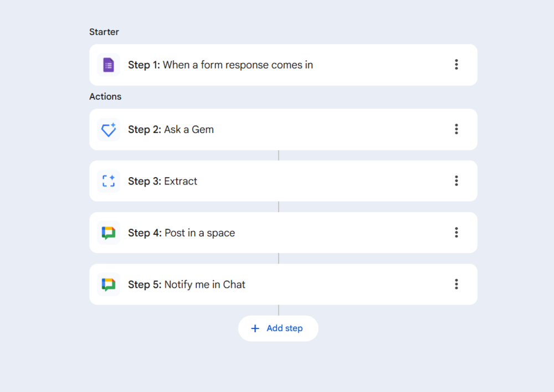The width and height of the screenshot is (554, 392).
Task: Show more options for Post in a space
Action: [x=456, y=233]
